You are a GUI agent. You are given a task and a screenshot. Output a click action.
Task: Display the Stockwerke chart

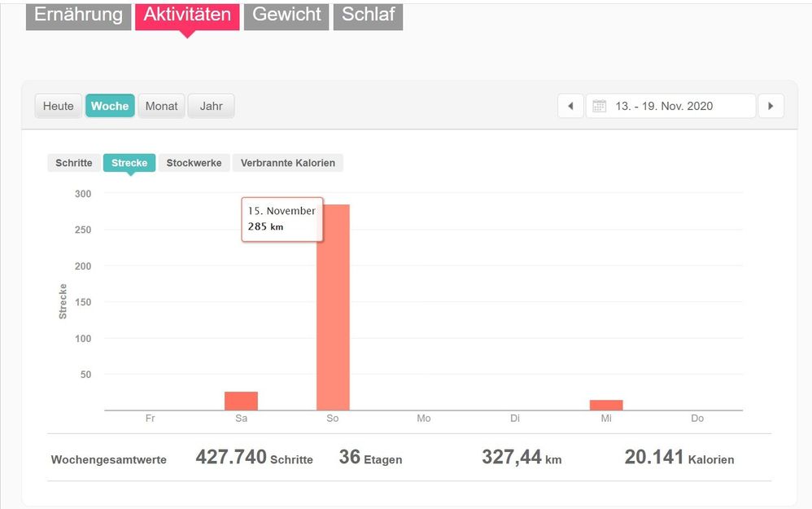pyautogui.click(x=194, y=163)
